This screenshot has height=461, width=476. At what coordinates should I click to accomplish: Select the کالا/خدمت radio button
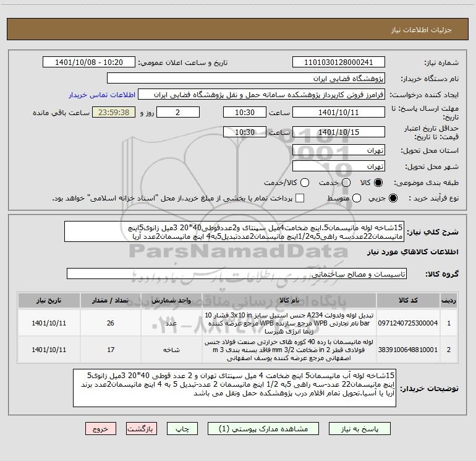[305, 183]
